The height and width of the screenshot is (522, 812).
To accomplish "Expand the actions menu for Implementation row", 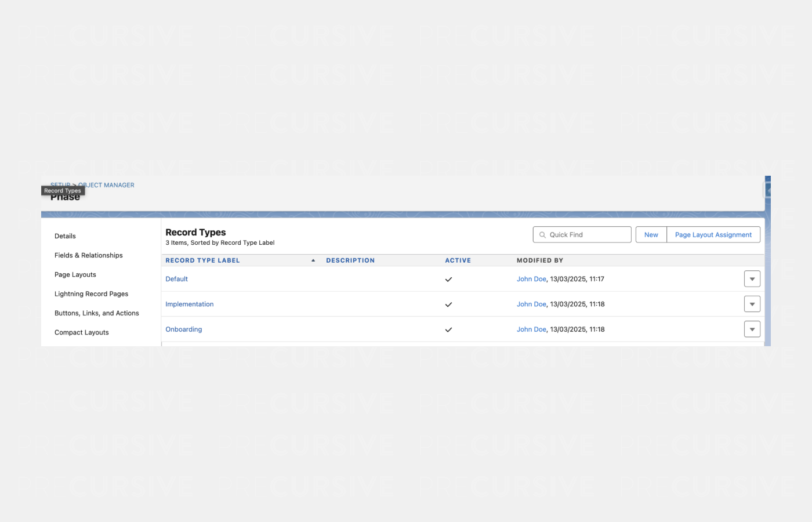I will point(752,304).
